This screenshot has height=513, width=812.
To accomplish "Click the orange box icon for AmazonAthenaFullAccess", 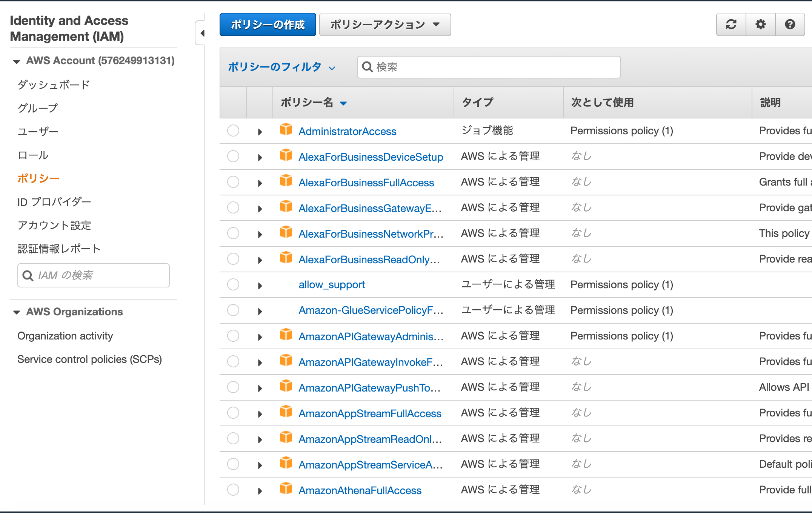I will point(286,488).
